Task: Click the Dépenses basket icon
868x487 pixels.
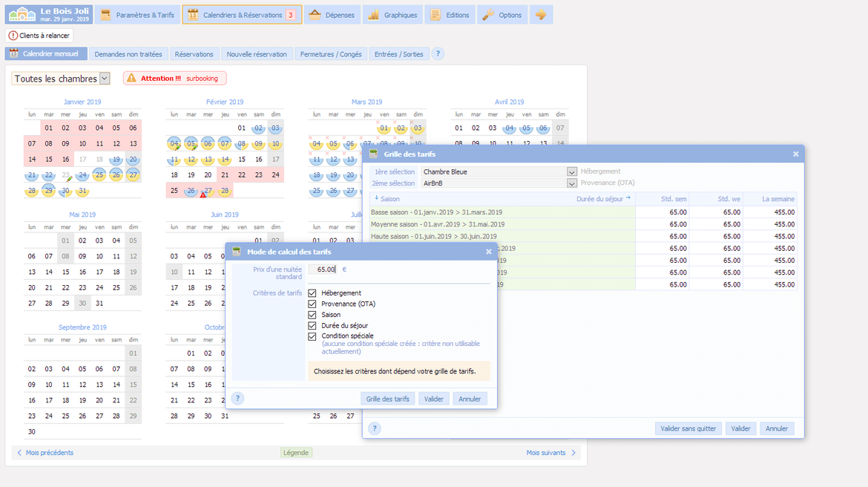Action: [315, 15]
